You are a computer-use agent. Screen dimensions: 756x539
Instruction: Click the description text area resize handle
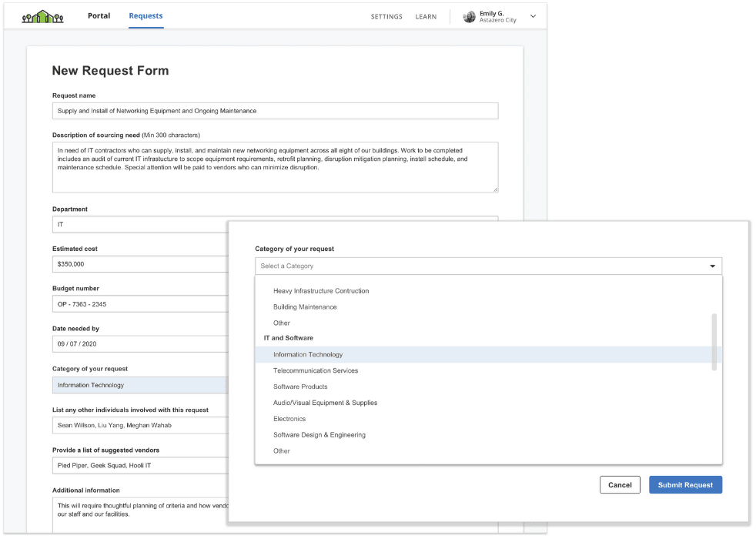495,189
